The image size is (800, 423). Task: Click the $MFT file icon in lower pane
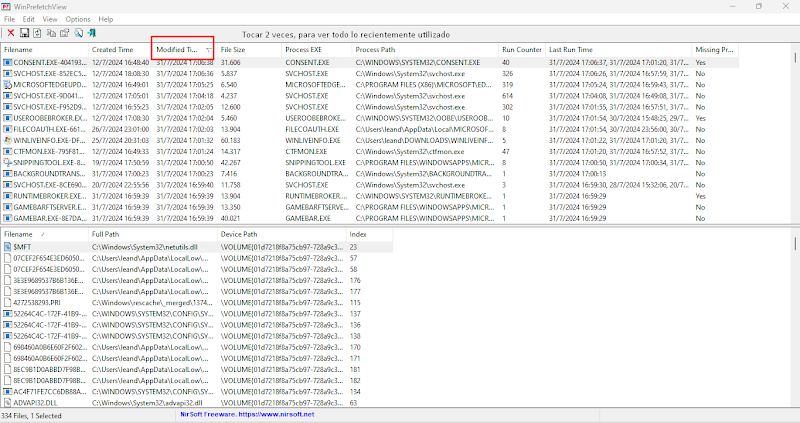(x=7, y=247)
